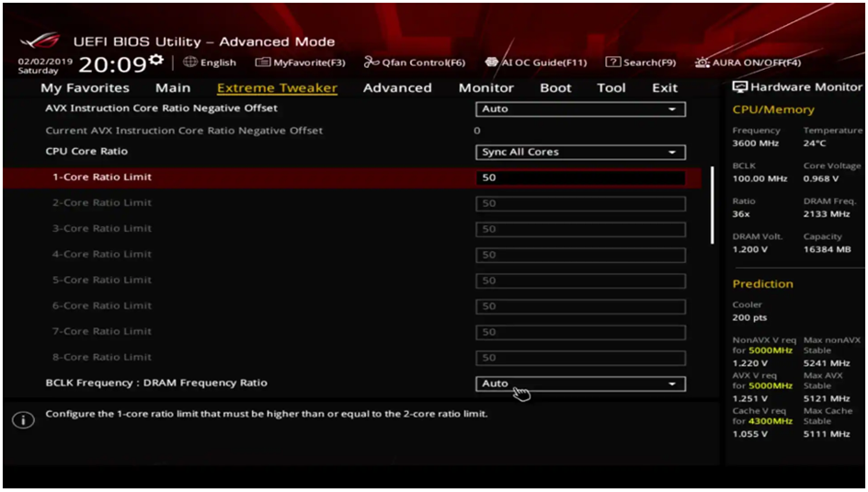
Task: Open MyFavorite(F3) folder icon
Action: tap(262, 62)
